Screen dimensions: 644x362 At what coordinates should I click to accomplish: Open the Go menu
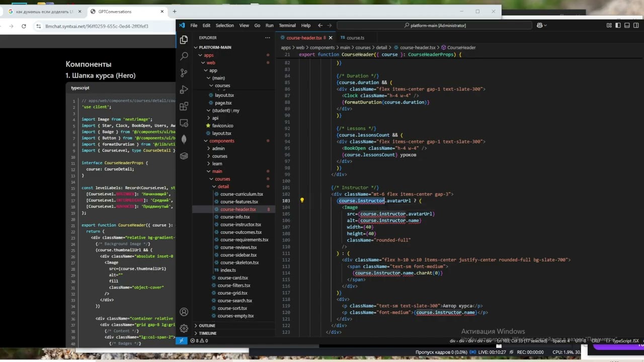pyautogui.click(x=257, y=25)
